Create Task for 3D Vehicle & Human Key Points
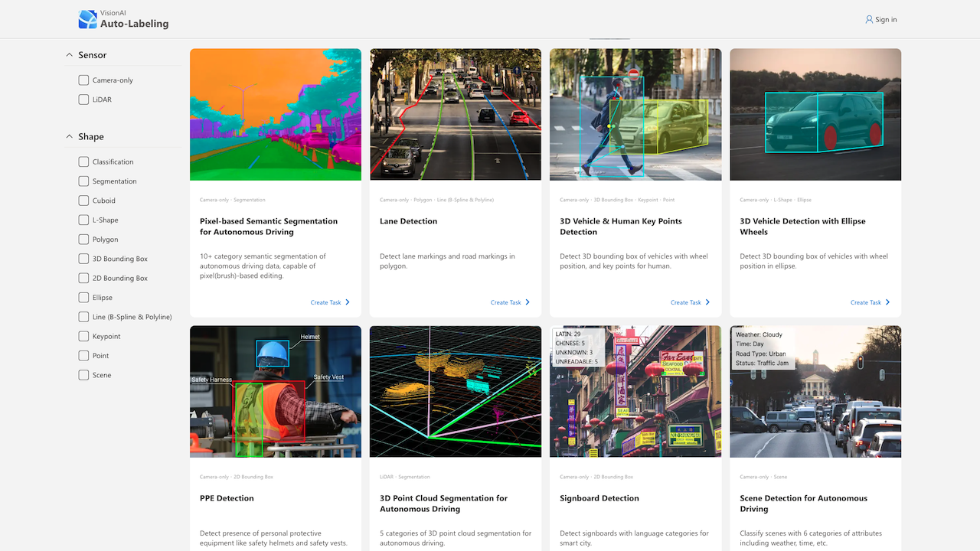Image resolution: width=980 pixels, height=551 pixels. (x=690, y=302)
